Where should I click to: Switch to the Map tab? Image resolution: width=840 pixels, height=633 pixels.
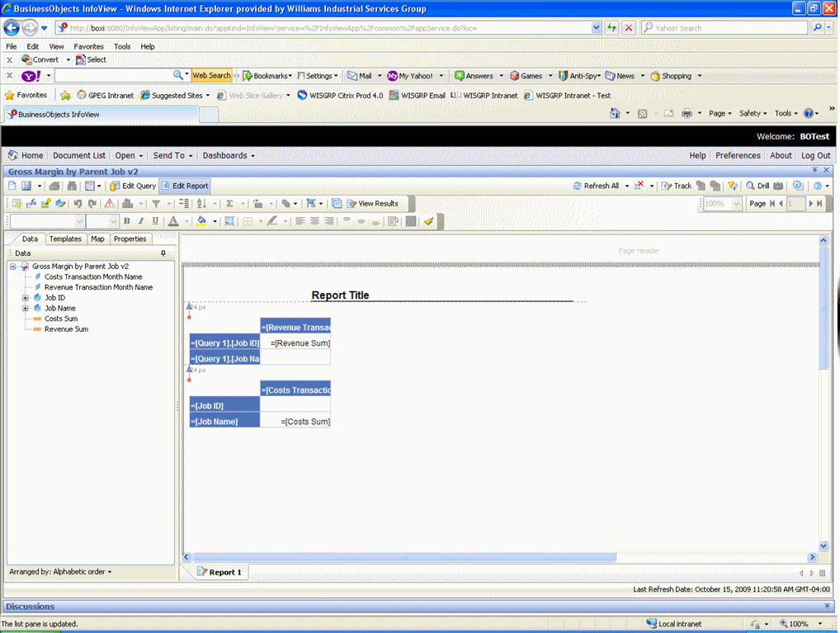[97, 239]
